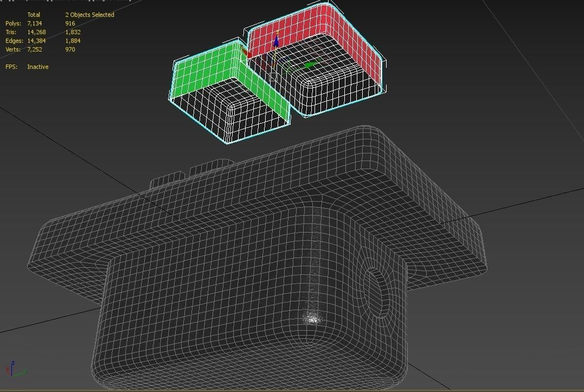The image size is (584, 392).
Task: Grab the green Y-axis gizmo arrow
Action: (x=311, y=65)
